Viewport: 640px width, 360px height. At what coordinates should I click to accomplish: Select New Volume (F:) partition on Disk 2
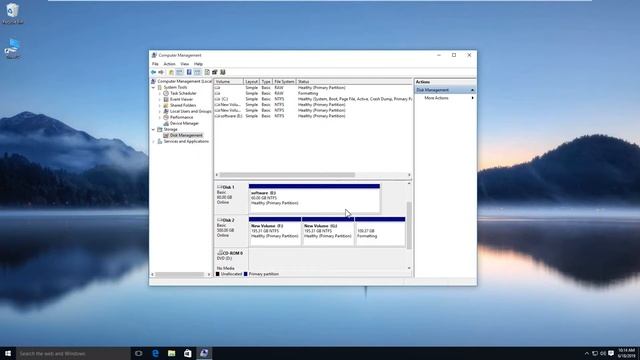pos(275,231)
